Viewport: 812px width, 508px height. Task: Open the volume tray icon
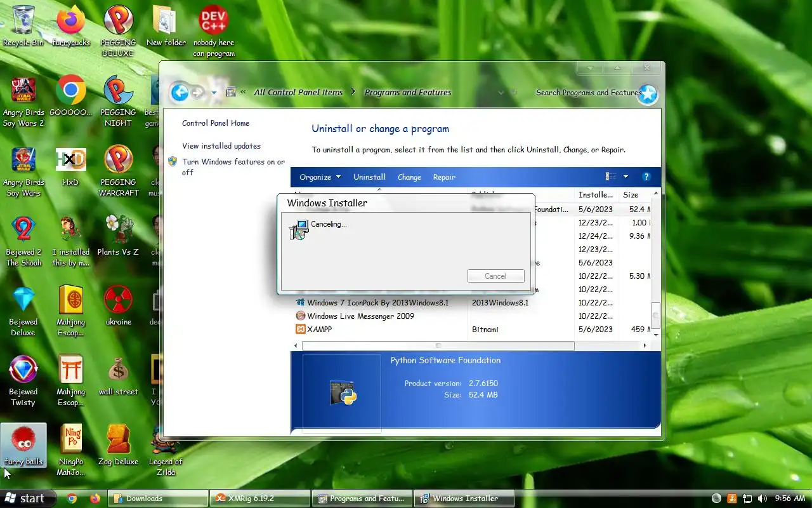click(762, 498)
